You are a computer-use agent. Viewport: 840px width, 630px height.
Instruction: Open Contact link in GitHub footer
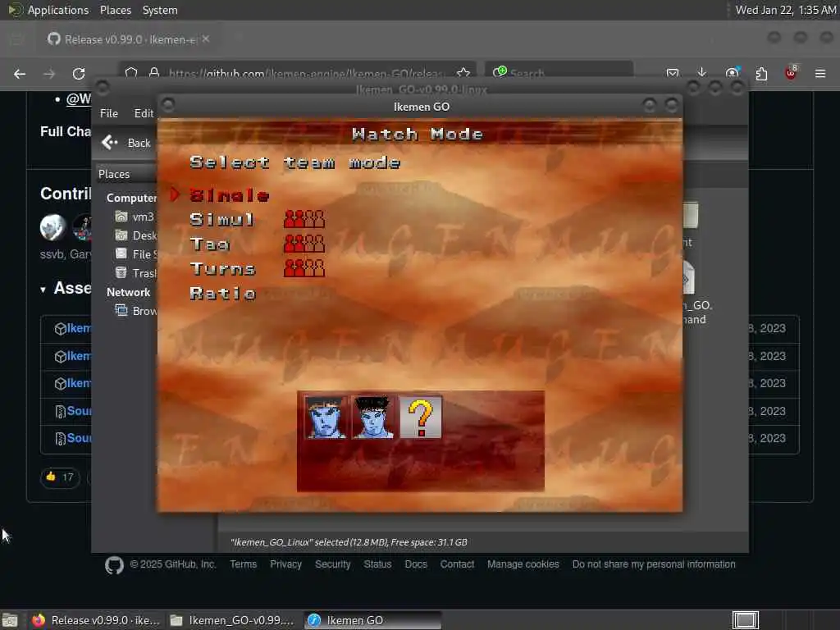point(457,564)
